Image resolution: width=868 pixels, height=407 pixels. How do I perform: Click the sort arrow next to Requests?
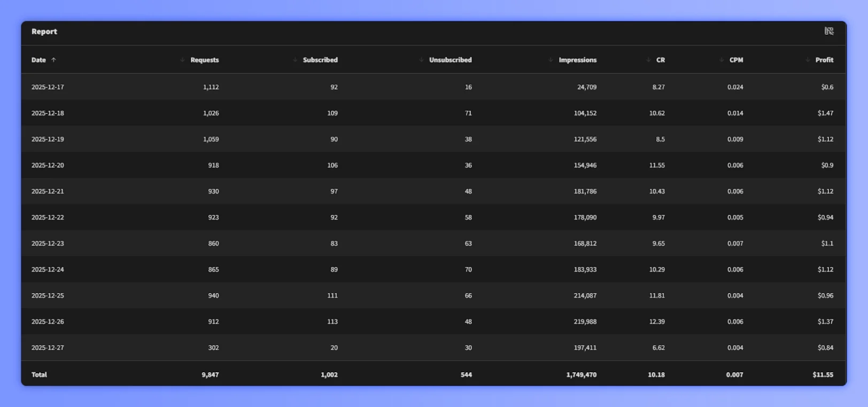pos(182,60)
